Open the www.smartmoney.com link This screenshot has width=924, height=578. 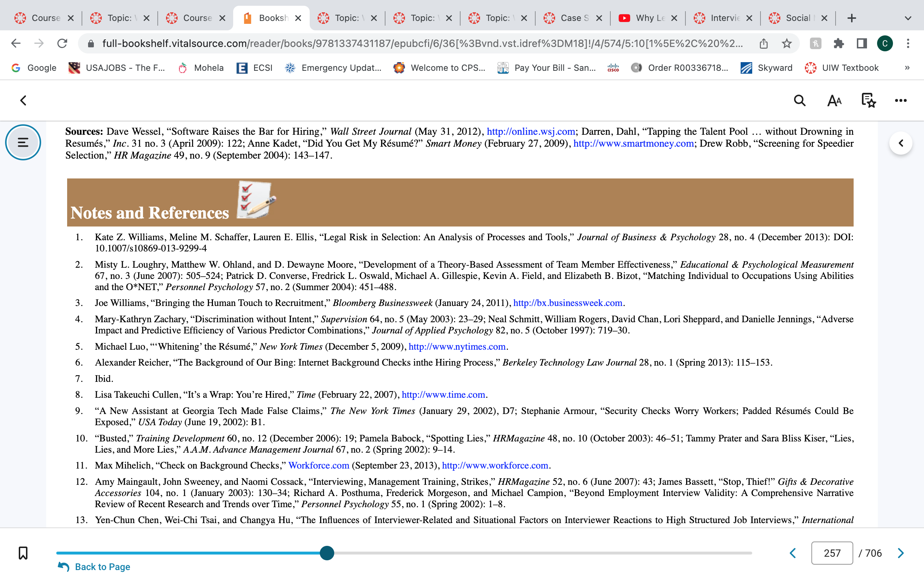click(x=633, y=143)
